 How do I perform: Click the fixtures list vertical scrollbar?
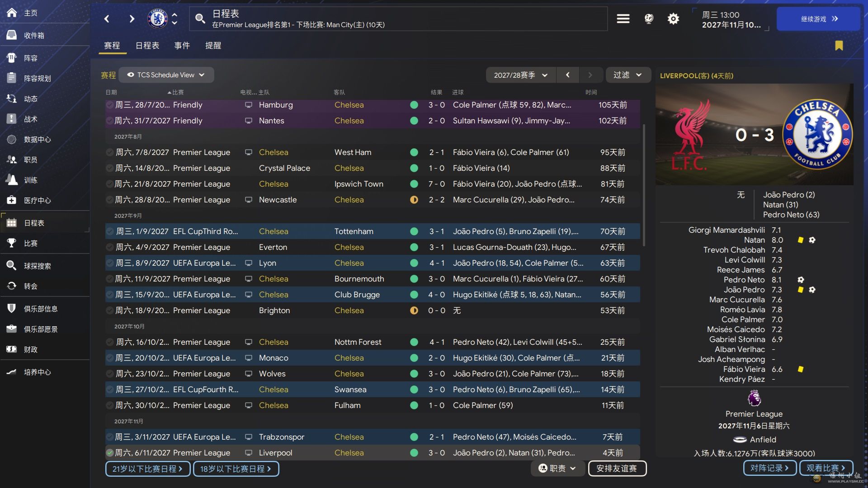click(644, 185)
